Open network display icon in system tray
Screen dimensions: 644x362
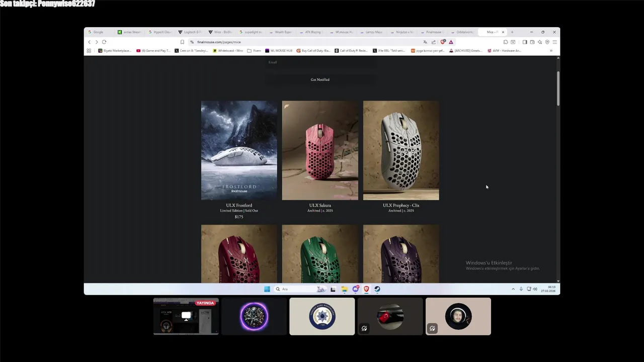pos(528,289)
